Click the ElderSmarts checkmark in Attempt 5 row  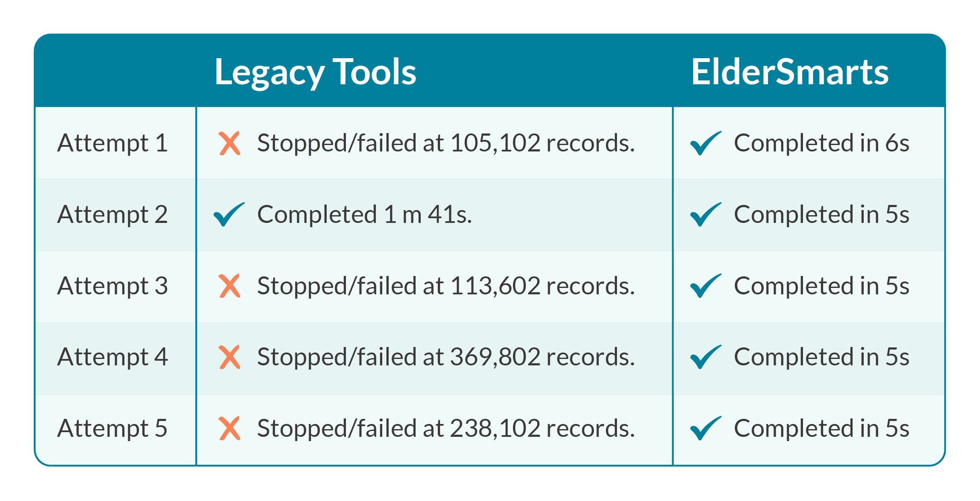tap(706, 428)
